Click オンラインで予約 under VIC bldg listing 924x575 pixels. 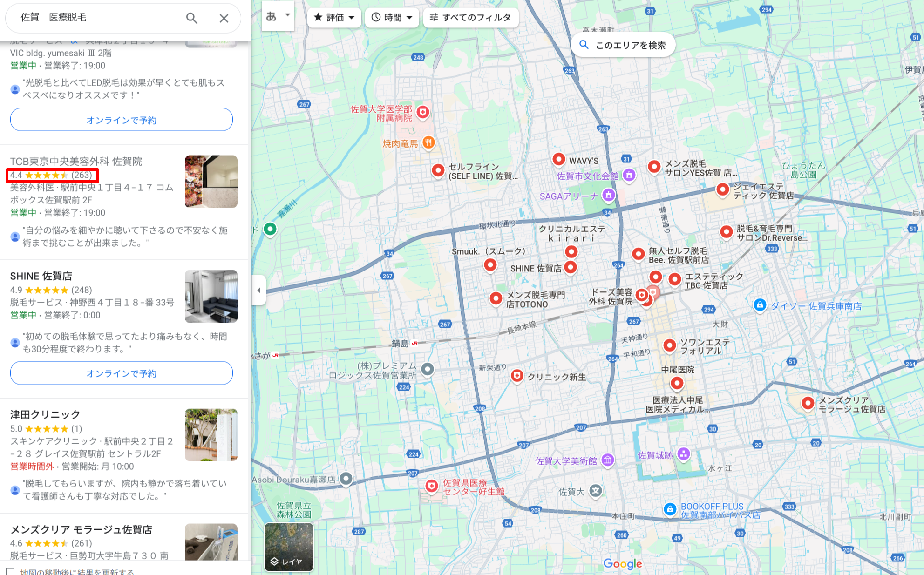tap(122, 120)
